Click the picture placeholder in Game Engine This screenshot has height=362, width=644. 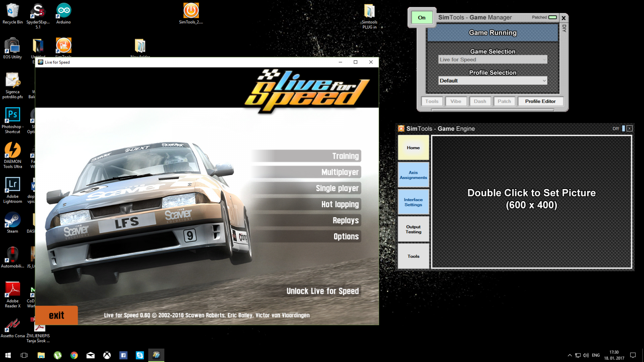click(x=532, y=202)
